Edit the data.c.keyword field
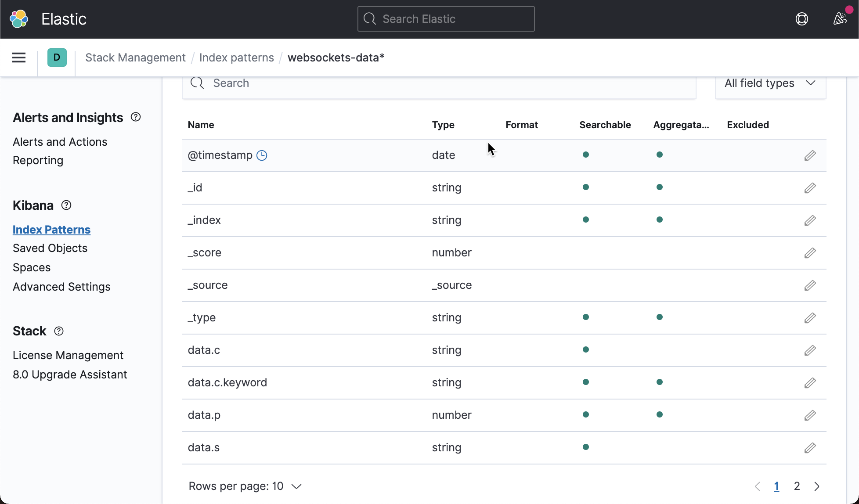This screenshot has height=504, width=859. (x=810, y=383)
